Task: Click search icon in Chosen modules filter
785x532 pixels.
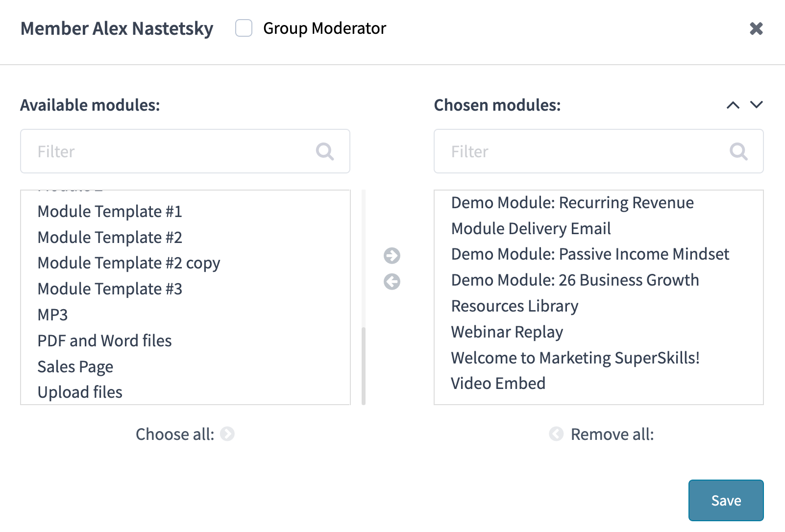Action: [738, 151]
